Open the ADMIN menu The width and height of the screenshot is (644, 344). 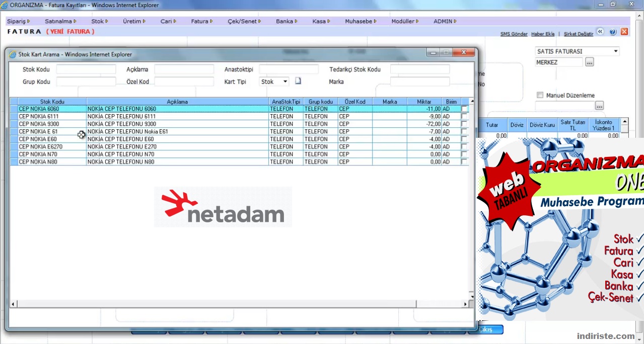[445, 21]
